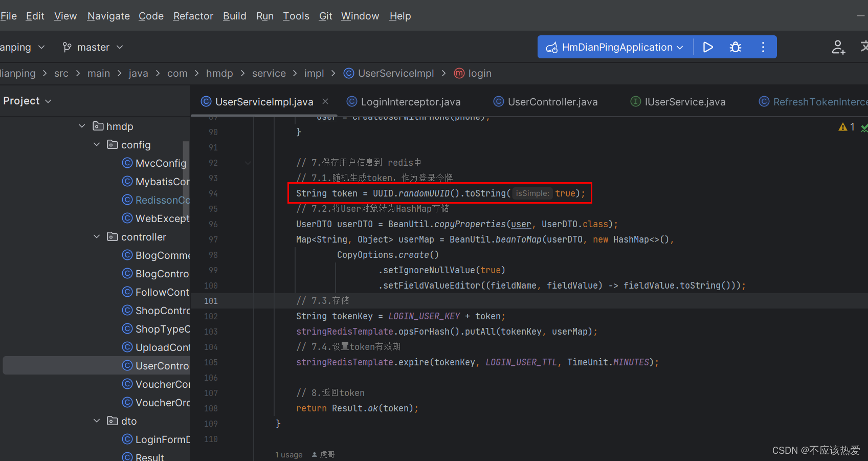Open the Git menu
The height and width of the screenshot is (461, 868).
[x=325, y=16]
